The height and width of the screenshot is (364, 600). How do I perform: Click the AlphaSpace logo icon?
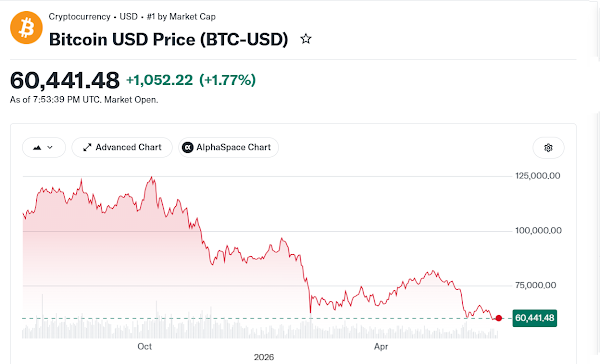point(188,147)
